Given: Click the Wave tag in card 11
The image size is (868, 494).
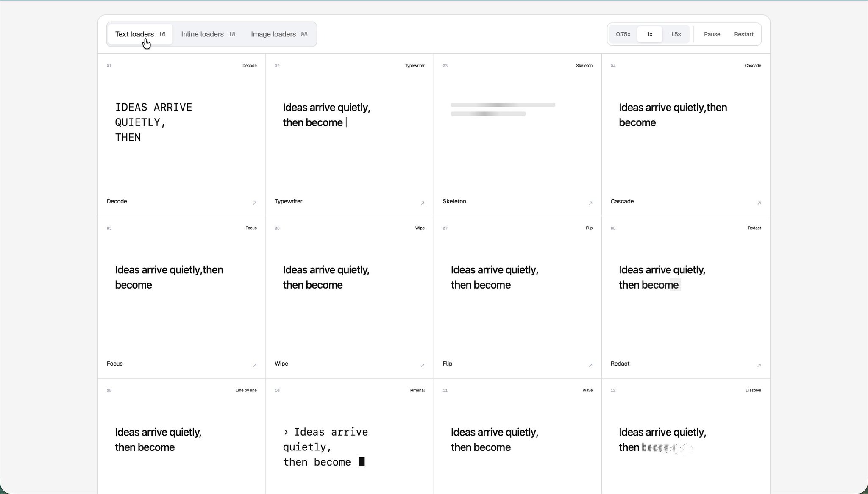Looking at the screenshot, I should pyautogui.click(x=587, y=390).
